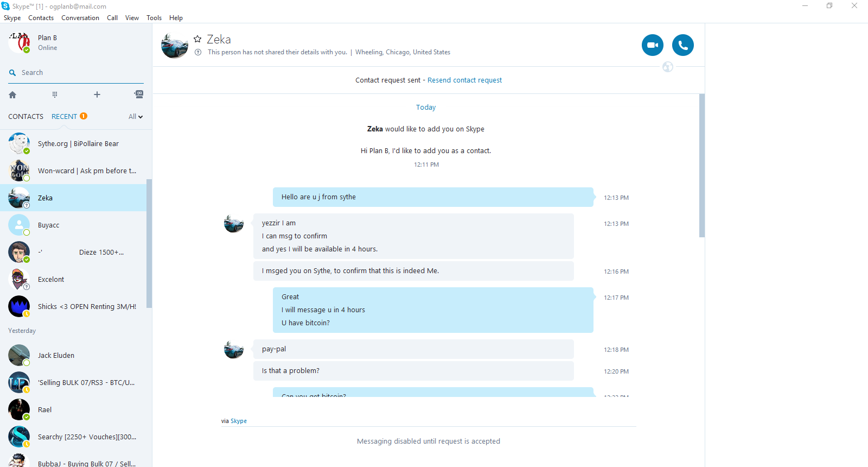Expand the All filter dropdown
Viewport: 868px width, 467px height.
(x=136, y=117)
